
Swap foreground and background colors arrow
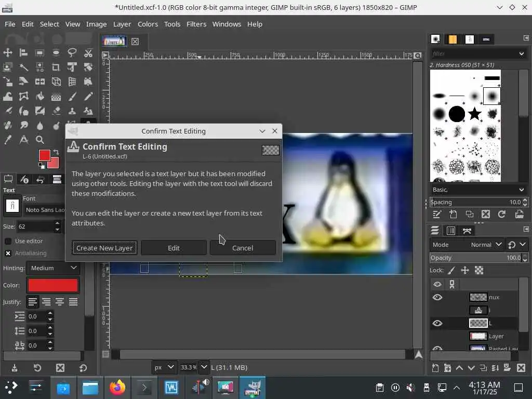56,152
